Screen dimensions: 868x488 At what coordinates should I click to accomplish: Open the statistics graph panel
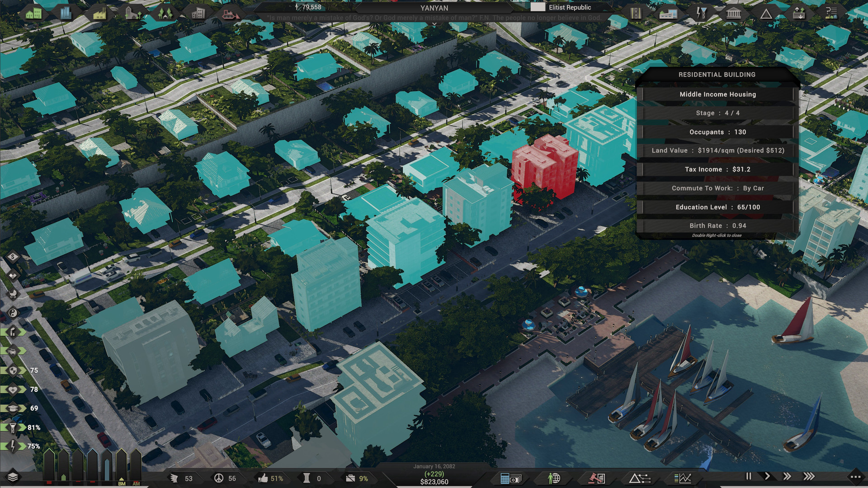pos(682,478)
